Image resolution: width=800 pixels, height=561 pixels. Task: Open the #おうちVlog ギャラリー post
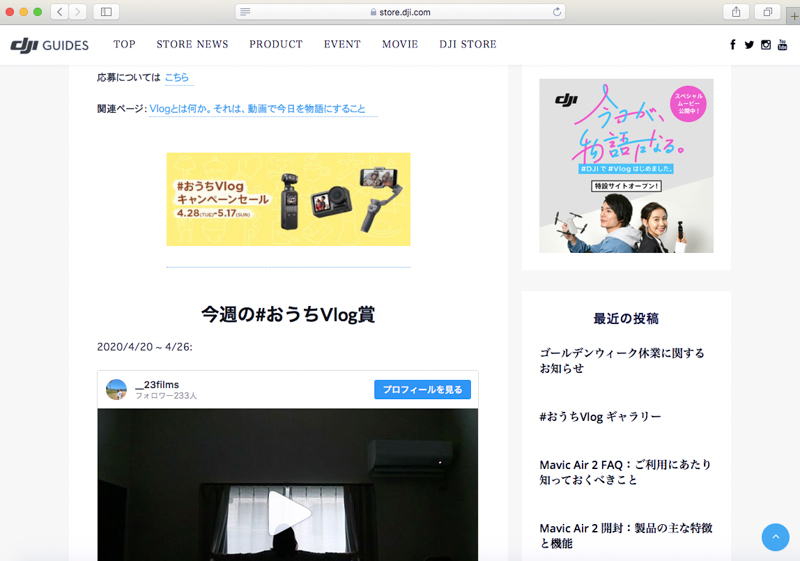[600, 417]
